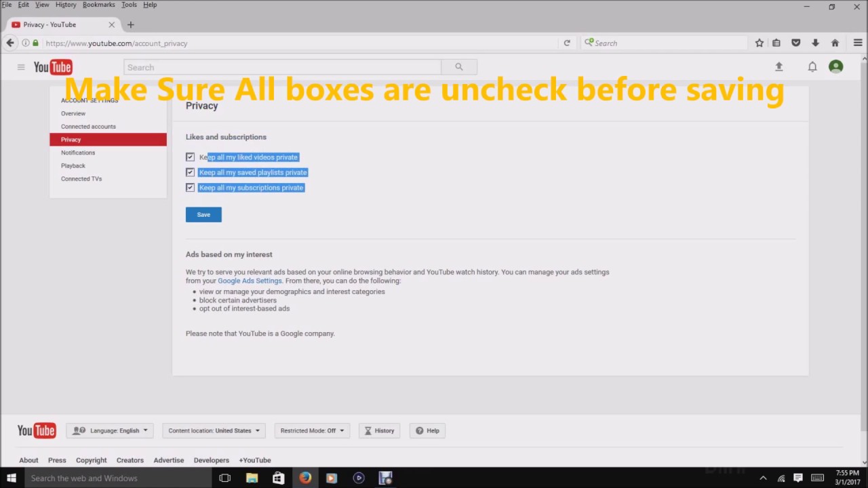868x488 pixels.
Task: Click the YouTube logo in the header
Action: click(53, 67)
